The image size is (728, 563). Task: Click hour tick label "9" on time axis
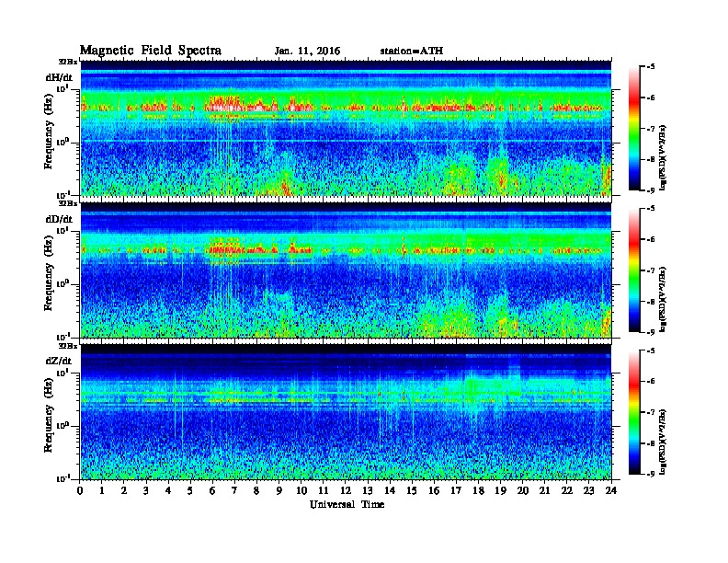279,491
